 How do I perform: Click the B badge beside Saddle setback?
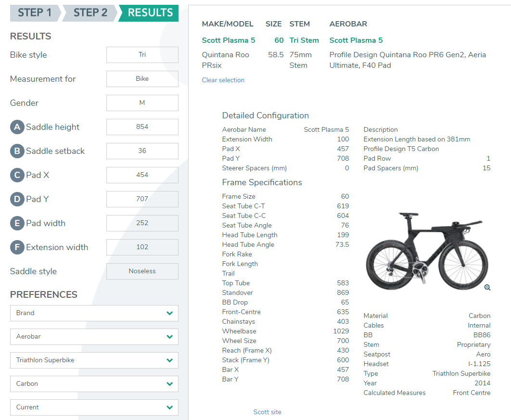(x=17, y=151)
